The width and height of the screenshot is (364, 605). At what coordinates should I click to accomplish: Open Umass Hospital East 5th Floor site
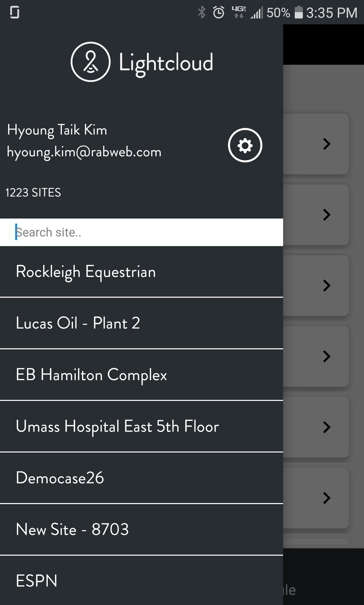pyautogui.click(x=118, y=427)
